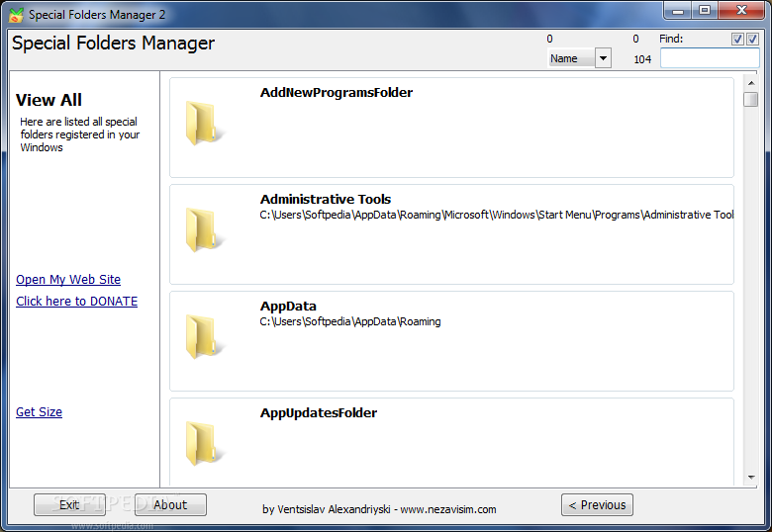772x532 pixels.
Task: Select the Administrative Tools entry title
Action: point(326,199)
